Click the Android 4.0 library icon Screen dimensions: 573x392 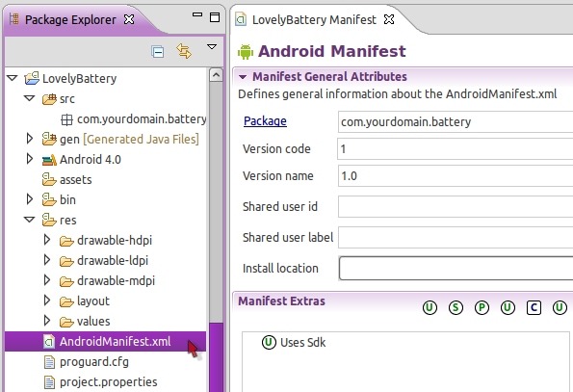click(49, 160)
